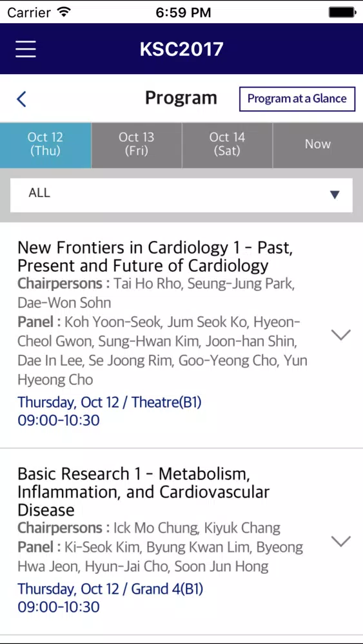Click the Wi-Fi status icon
This screenshot has width=363, height=644.
tap(63, 12)
